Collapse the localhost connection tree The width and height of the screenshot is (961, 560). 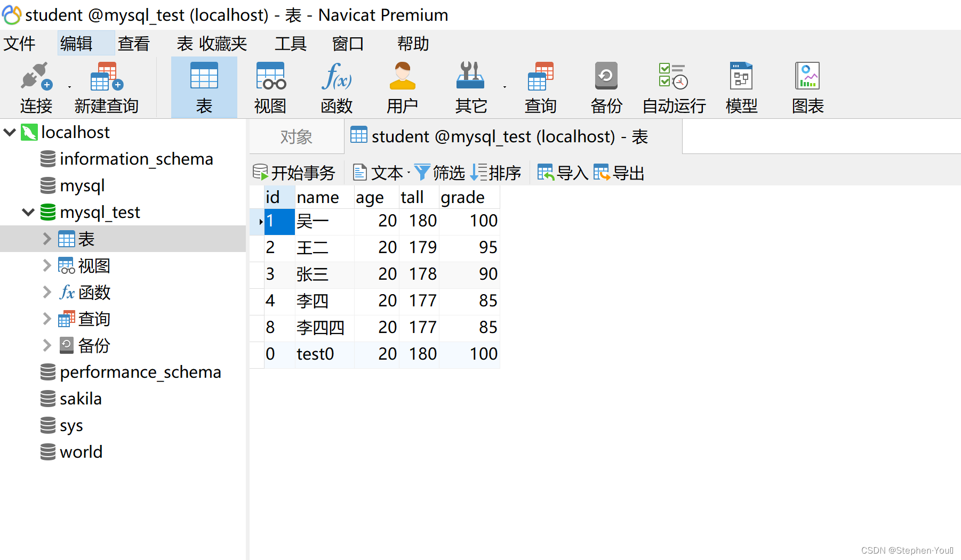click(9, 132)
